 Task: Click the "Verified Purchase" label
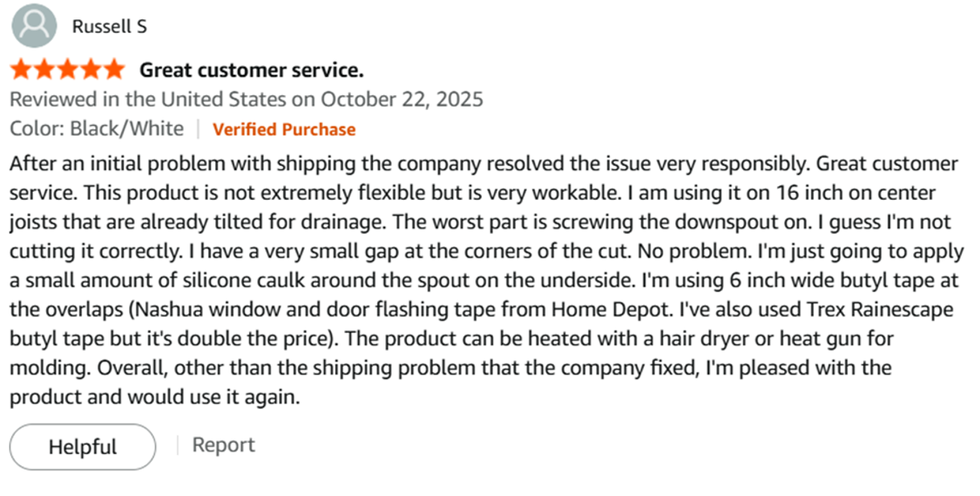coord(284,129)
